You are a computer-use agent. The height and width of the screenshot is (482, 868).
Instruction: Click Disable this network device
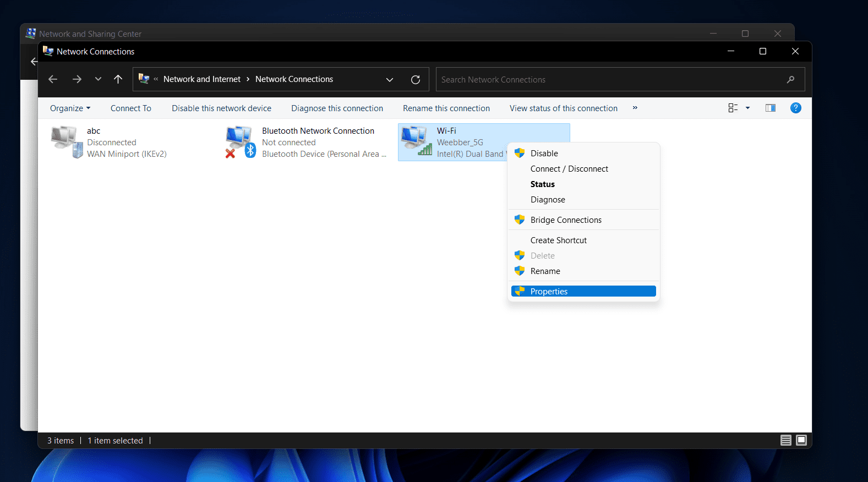(221, 108)
